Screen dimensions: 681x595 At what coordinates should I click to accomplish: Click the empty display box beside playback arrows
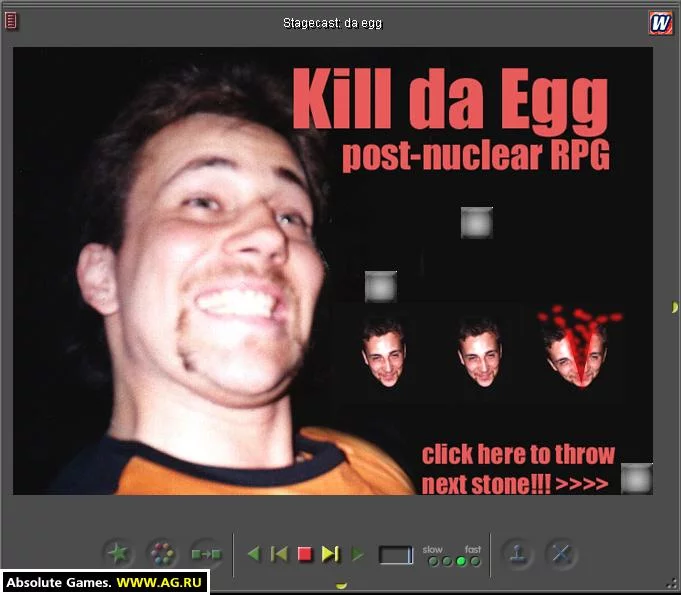(x=396, y=555)
